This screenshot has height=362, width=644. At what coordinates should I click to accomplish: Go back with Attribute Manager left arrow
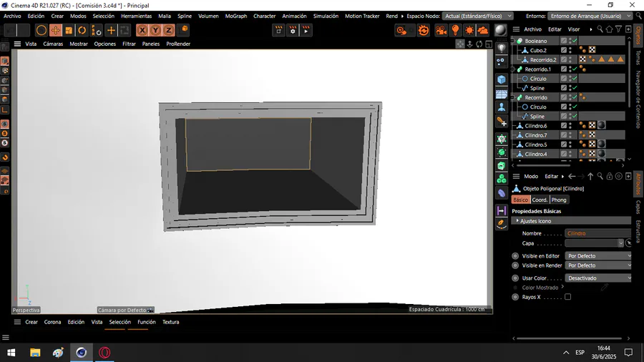pyautogui.click(x=572, y=177)
